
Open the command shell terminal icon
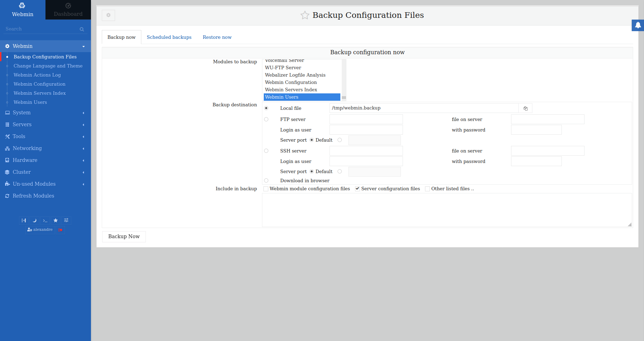click(45, 220)
